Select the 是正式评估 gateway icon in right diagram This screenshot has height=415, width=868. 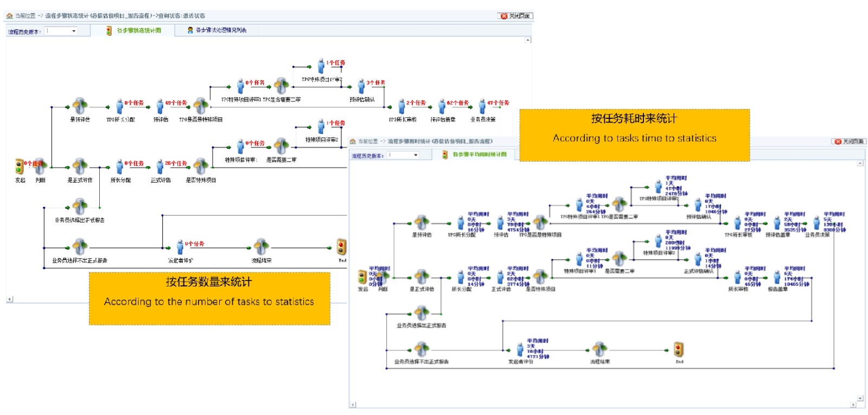(x=422, y=277)
